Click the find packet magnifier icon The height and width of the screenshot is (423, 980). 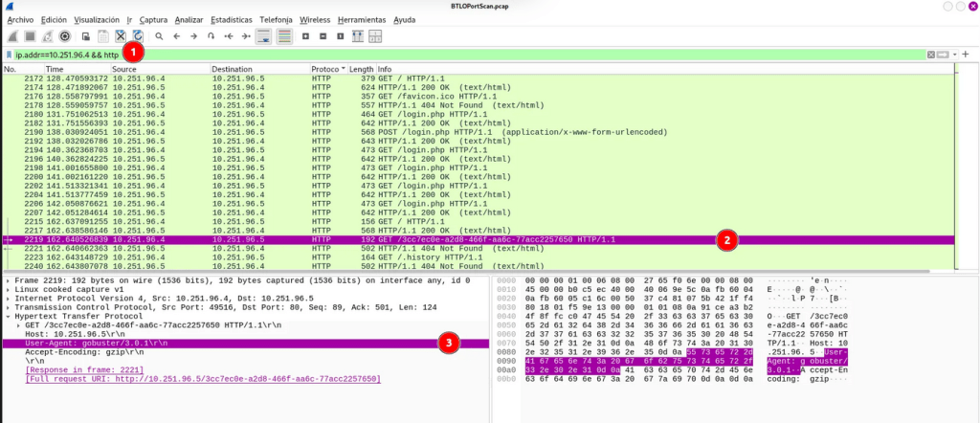(160, 35)
